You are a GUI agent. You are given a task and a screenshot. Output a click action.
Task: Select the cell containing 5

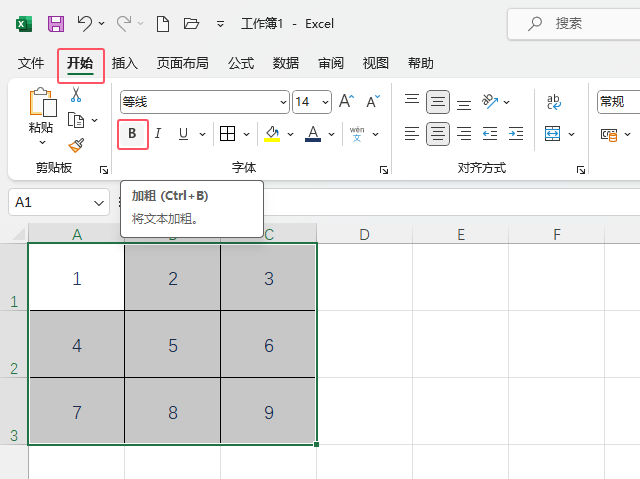[173, 344]
